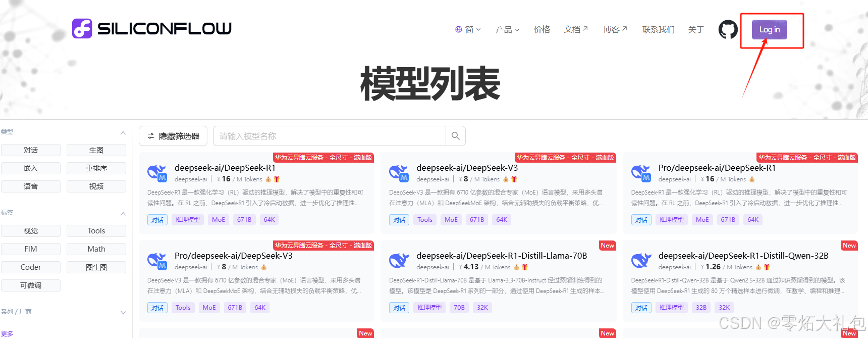Open the Pro/deepseek-ai/DeepSeek-R1 model title
This screenshot has height=338, width=868.
717,168
